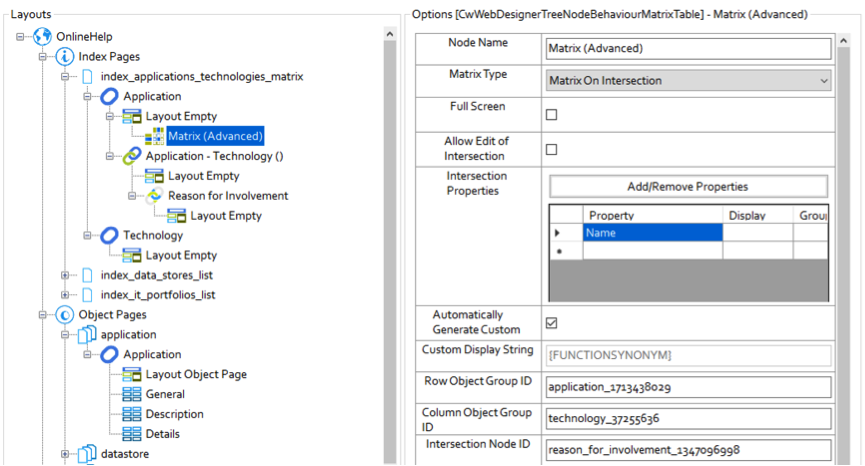Expand the index_data_stores_list node
Viewport: 865px width, 466px height.
[x=65, y=275]
